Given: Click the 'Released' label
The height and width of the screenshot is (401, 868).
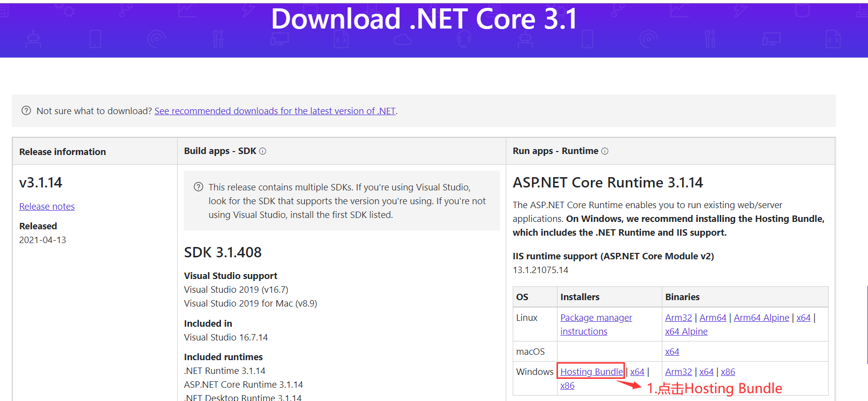Looking at the screenshot, I should pyautogui.click(x=38, y=226).
